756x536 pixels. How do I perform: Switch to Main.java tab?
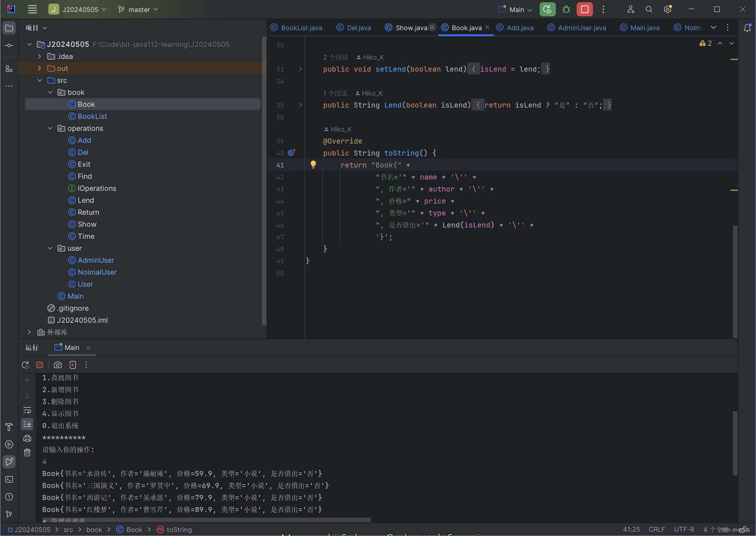click(x=640, y=28)
